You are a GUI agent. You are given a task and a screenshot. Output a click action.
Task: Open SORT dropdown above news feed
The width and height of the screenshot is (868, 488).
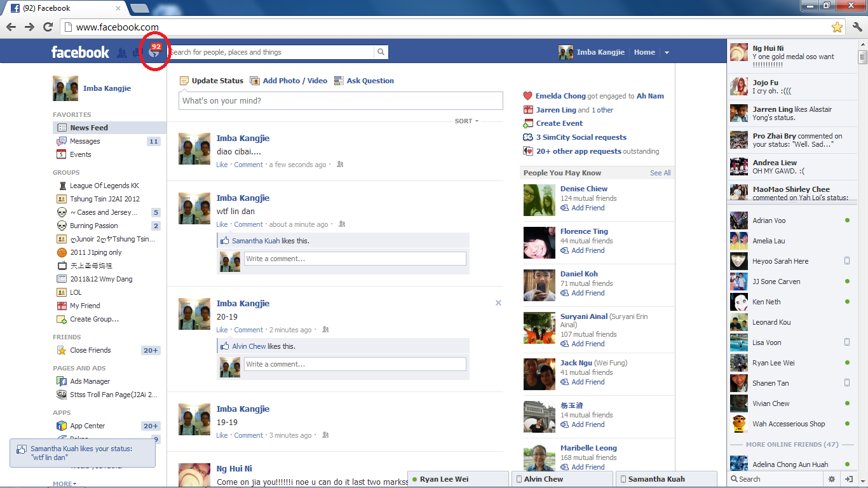466,121
